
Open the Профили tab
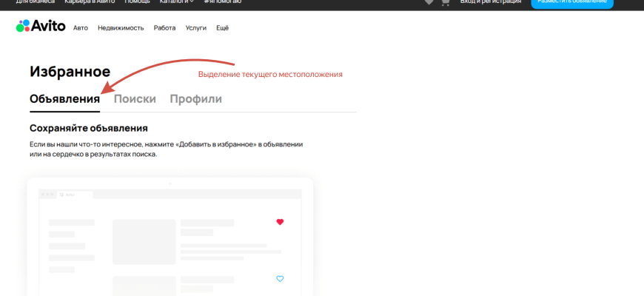195,99
